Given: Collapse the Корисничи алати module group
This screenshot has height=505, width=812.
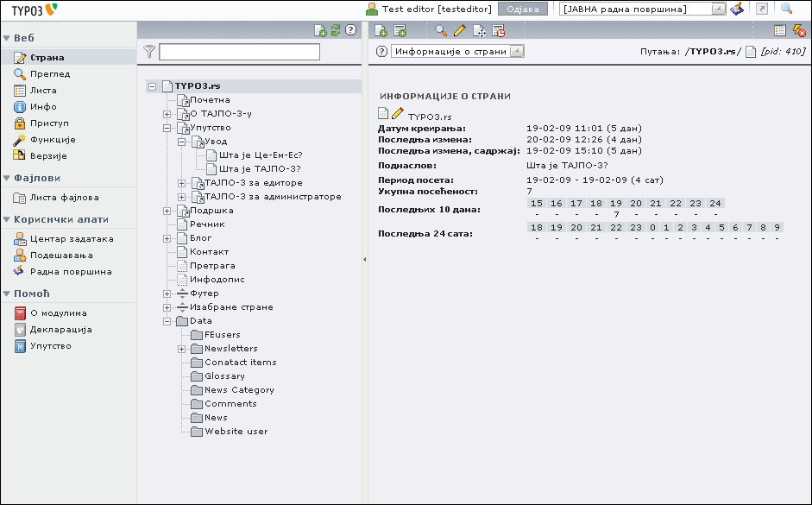Looking at the screenshot, I should pos(7,219).
